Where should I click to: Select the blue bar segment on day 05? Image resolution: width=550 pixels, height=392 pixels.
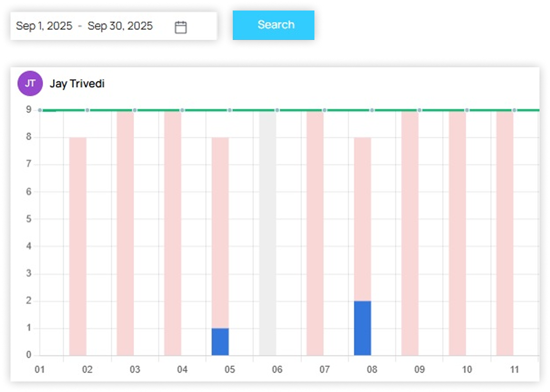(x=220, y=342)
